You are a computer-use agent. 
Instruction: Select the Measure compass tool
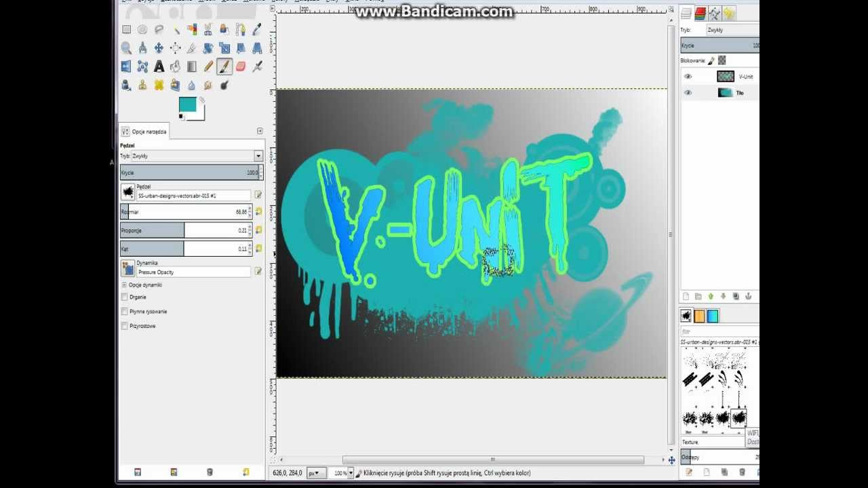[x=142, y=48]
